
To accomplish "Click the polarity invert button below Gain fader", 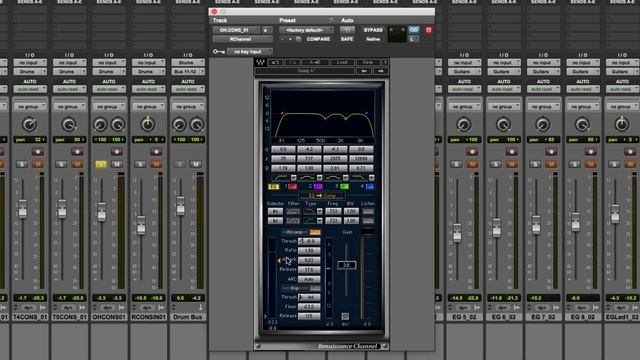I will (345, 316).
